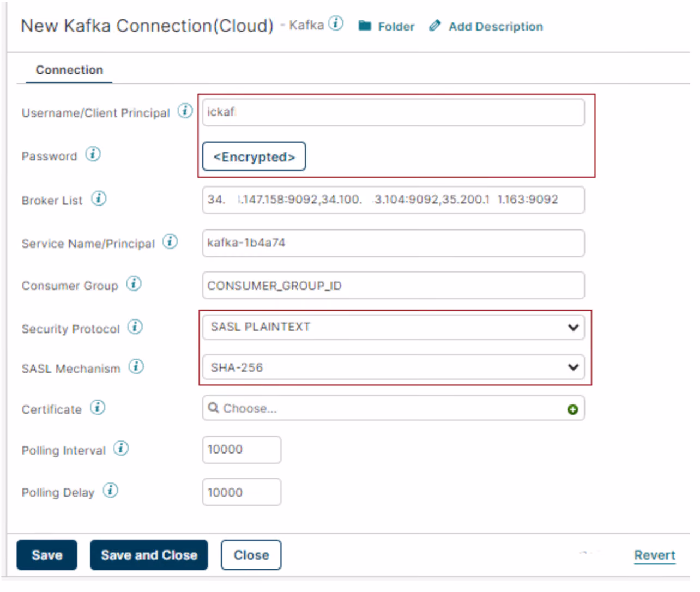Click Security Protocol info icon
The image size is (700, 592).
tap(135, 327)
